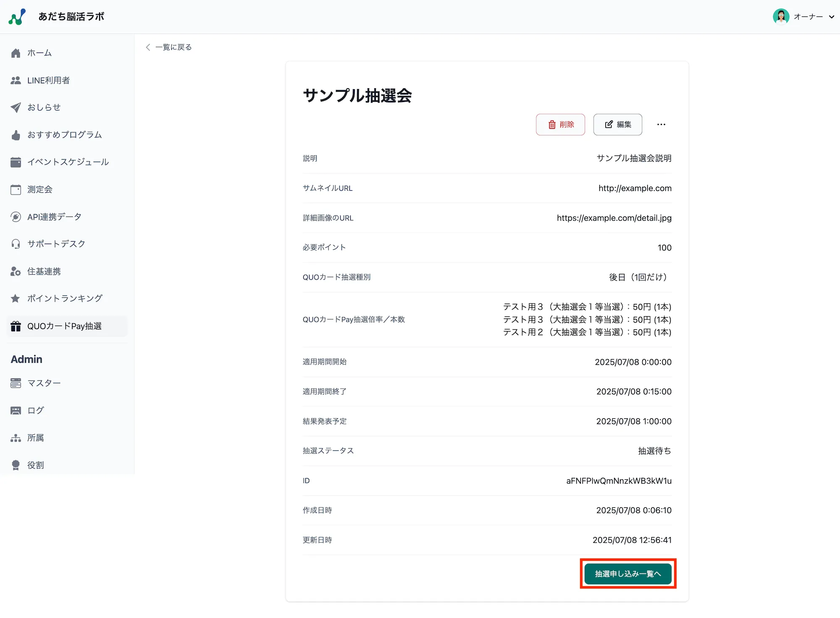Open the more options ellipsis menu

[x=661, y=124]
